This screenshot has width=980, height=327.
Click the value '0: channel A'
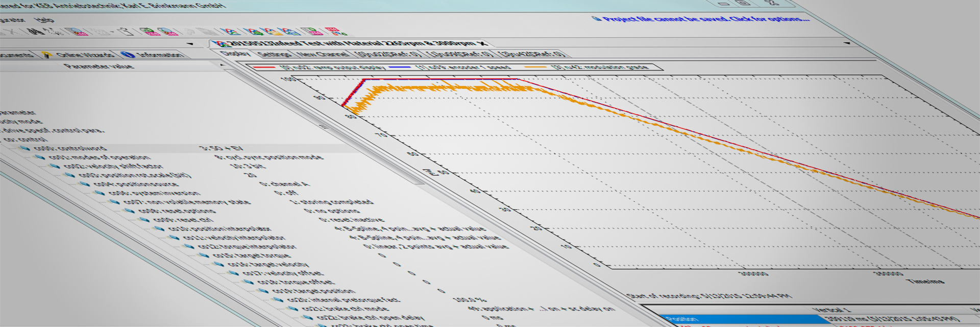coord(285,184)
